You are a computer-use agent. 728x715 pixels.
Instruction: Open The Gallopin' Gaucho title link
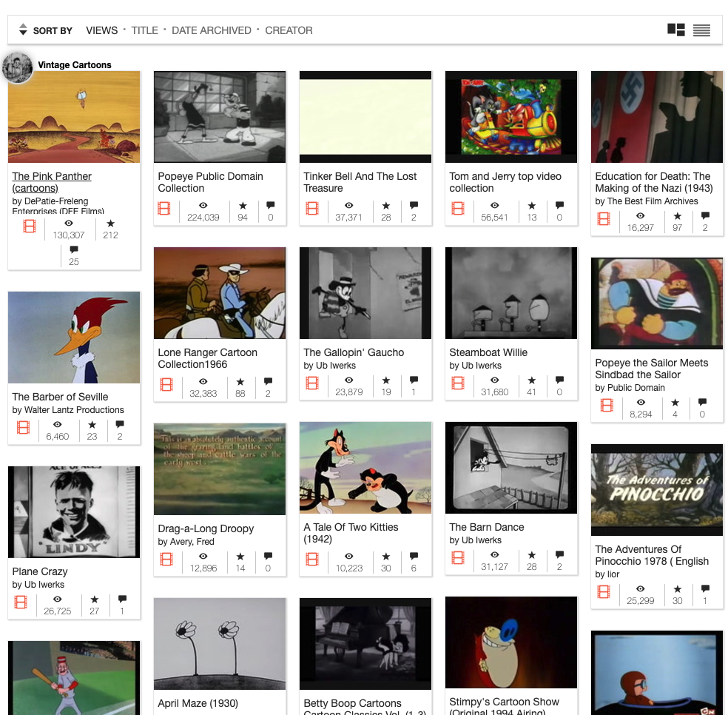(354, 352)
